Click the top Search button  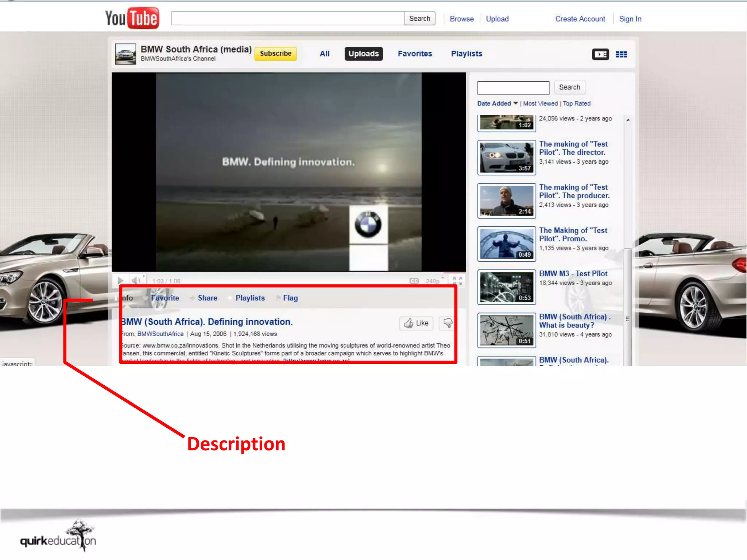pyautogui.click(x=419, y=19)
